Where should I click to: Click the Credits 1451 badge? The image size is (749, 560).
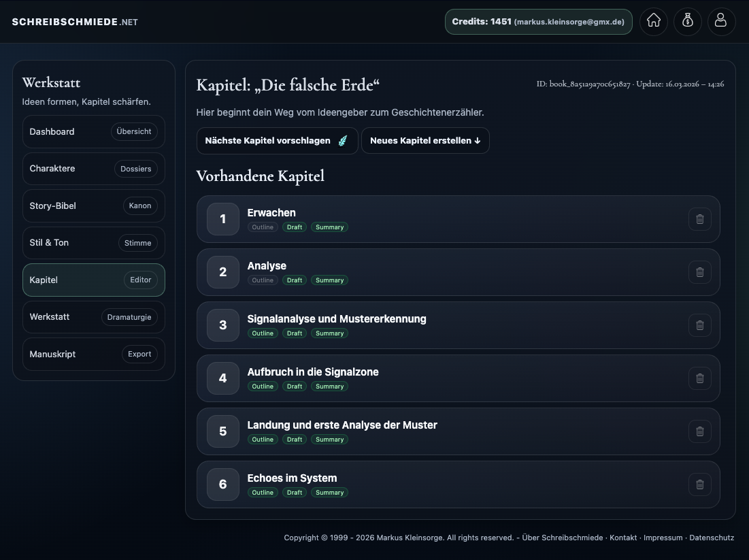538,22
